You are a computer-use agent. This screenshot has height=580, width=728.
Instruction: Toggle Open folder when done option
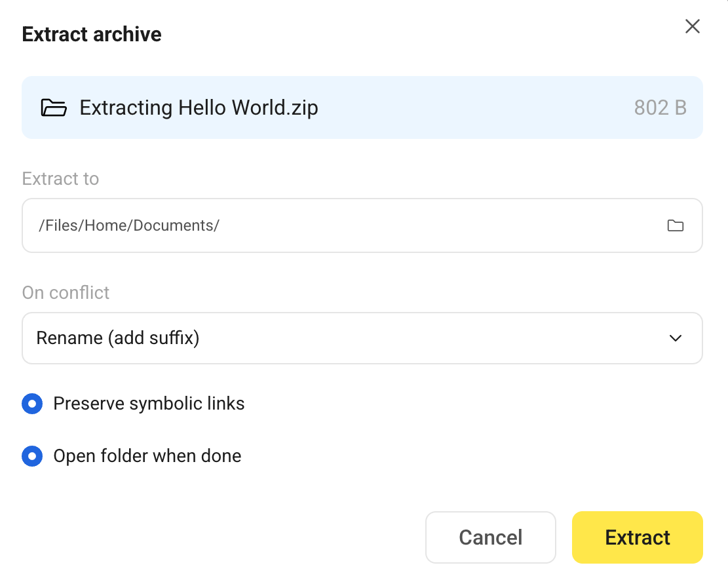(x=32, y=456)
